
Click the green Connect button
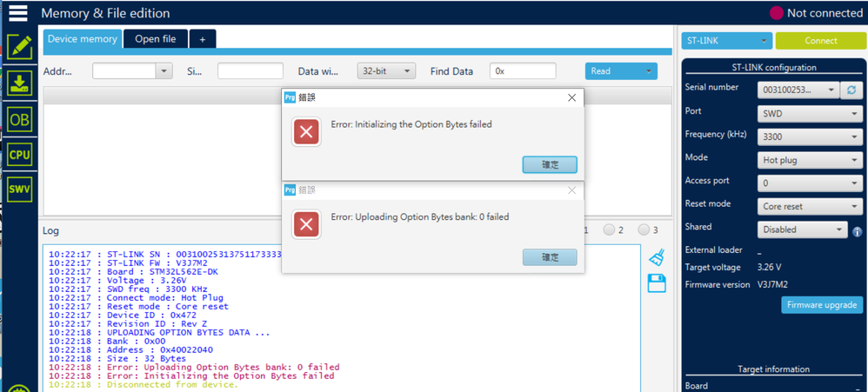821,40
